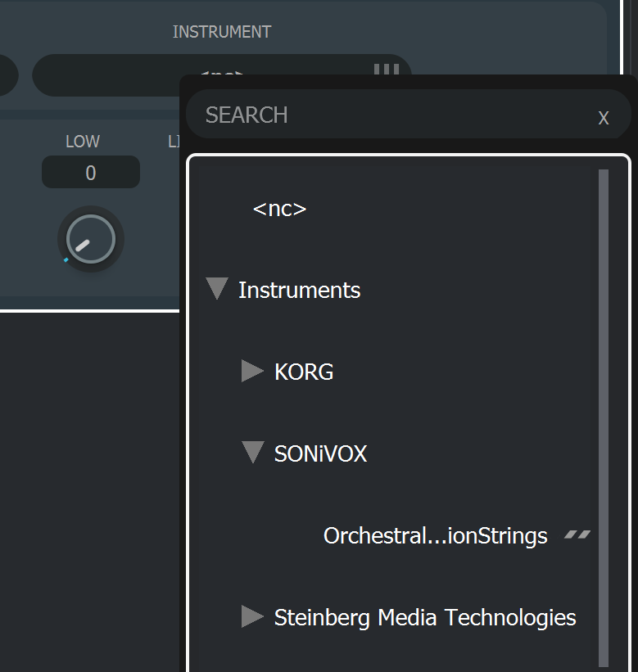Clear the search with the x icon
The image size is (638, 672).
pos(604,117)
